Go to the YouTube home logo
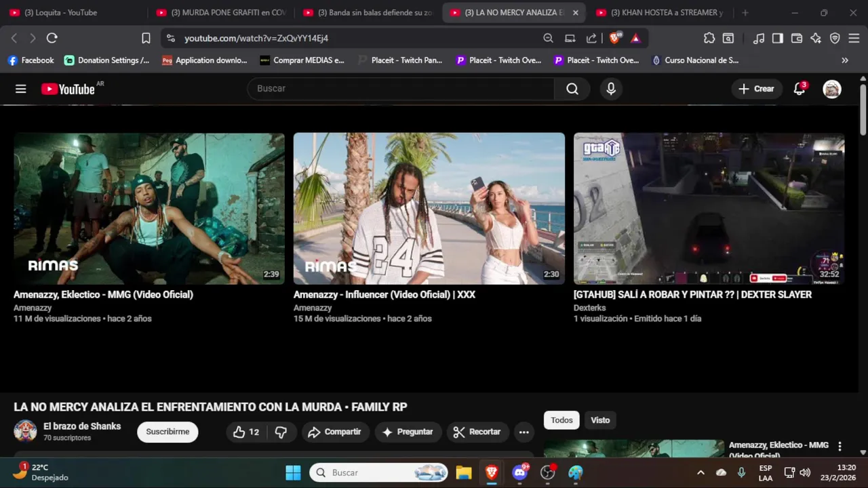This screenshot has height=488, width=868. coord(68,89)
